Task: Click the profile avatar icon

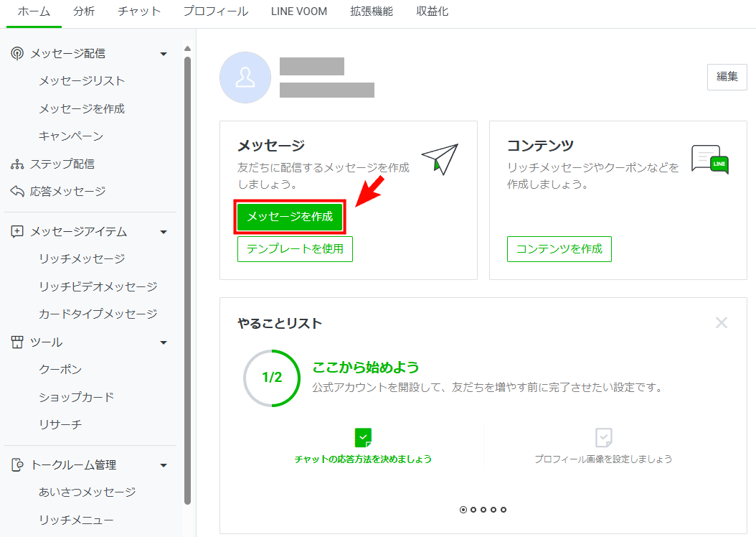Action: point(245,78)
